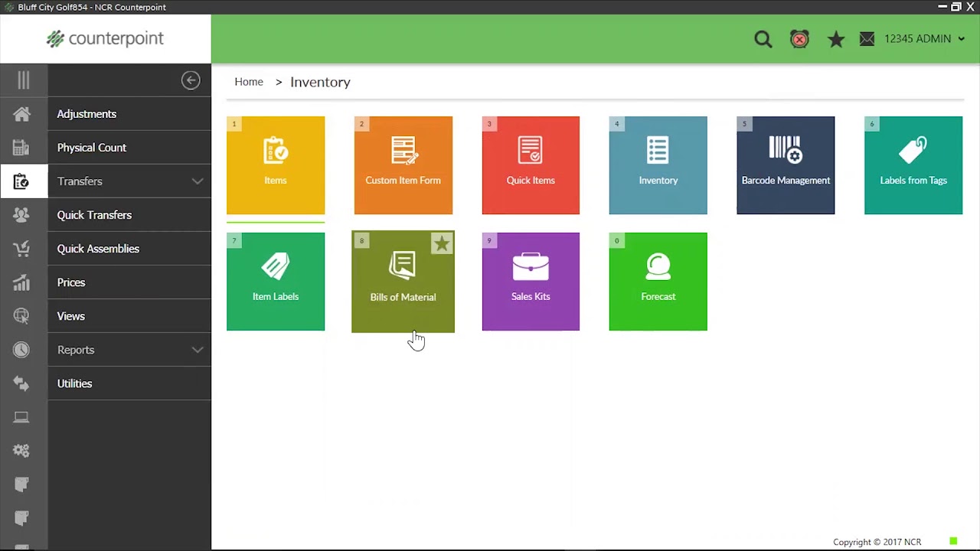Open the Labels from Tags tile
This screenshot has height=551, width=980.
(x=913, y=165)
